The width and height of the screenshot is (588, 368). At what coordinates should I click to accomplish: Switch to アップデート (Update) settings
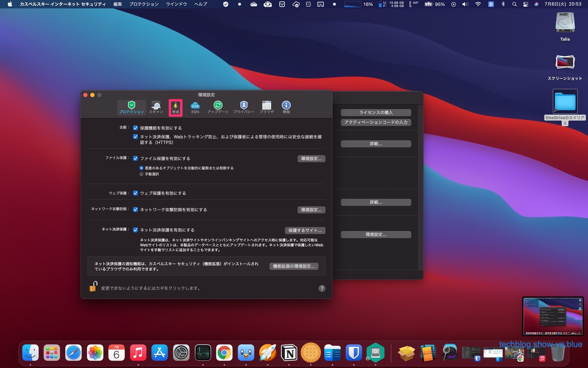click(218, 107)
